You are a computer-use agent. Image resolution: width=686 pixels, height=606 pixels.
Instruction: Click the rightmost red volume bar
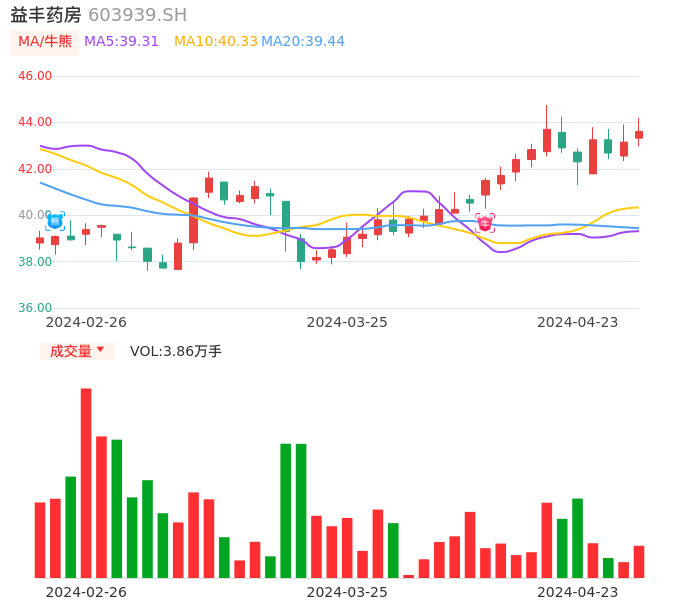tap(639, 561)
